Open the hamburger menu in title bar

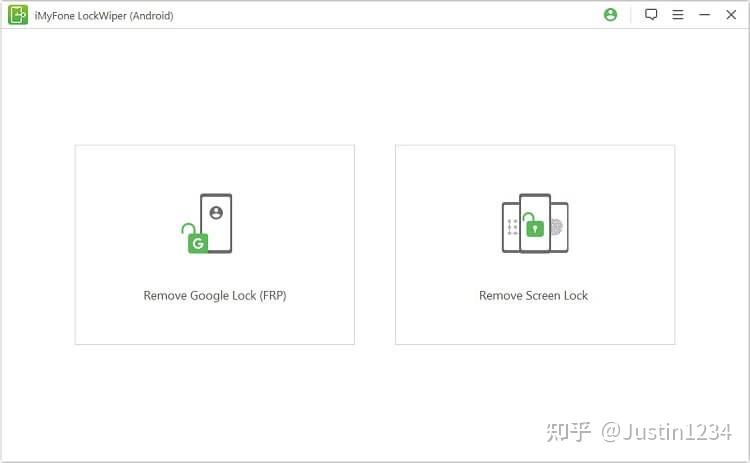pyautogui.click(x=678, y=15)
